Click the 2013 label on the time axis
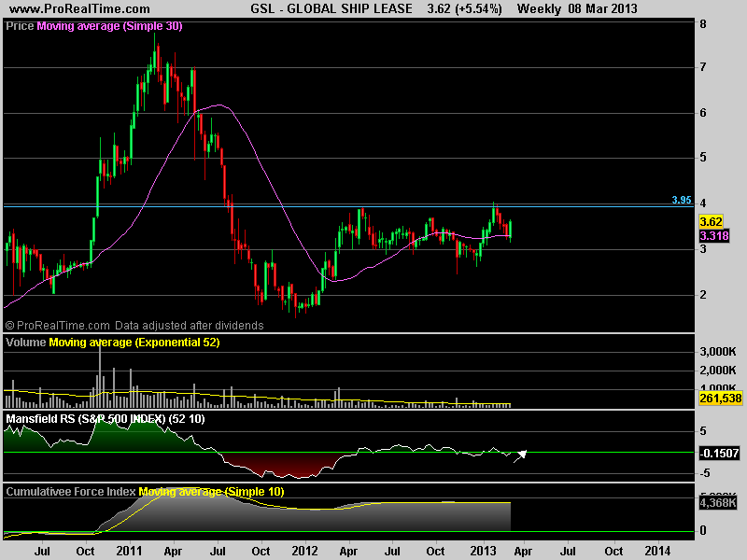The height and width of the screenshot is (560, 747). click(484, 551)
